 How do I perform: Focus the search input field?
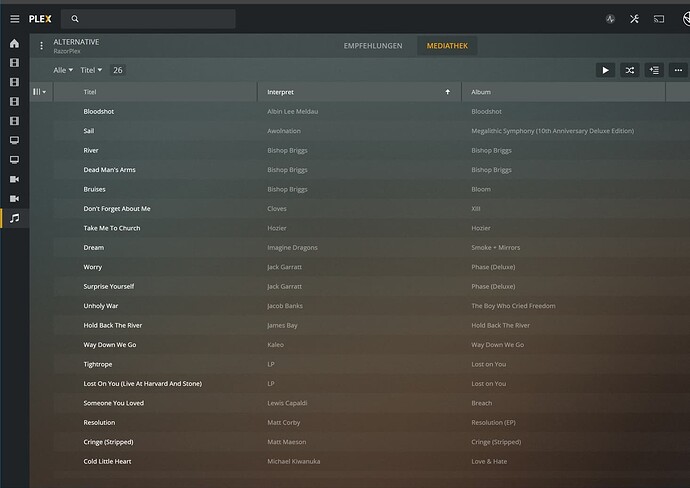pyautogui.click(x=148, y=19)
